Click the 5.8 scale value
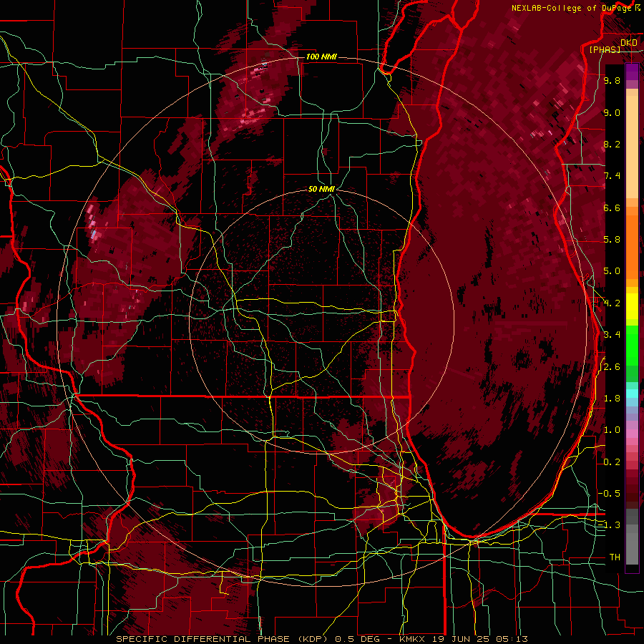This screenshot has width=644, height=644. 612,240
